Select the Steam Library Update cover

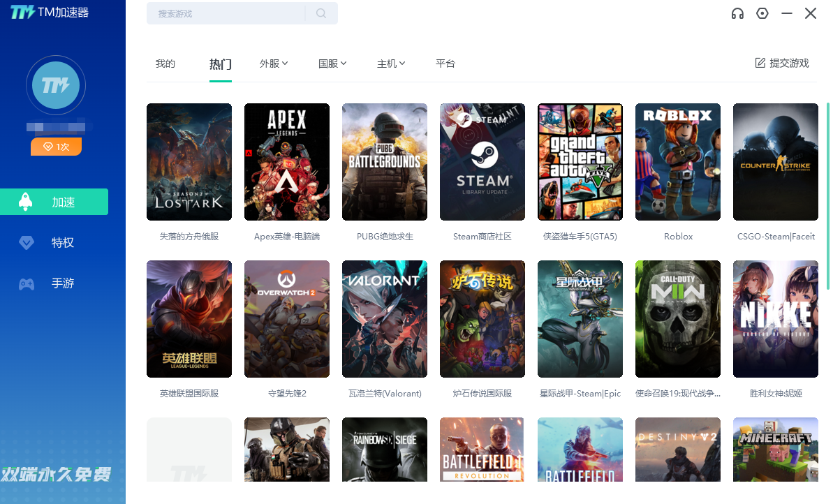click(482, 162)
